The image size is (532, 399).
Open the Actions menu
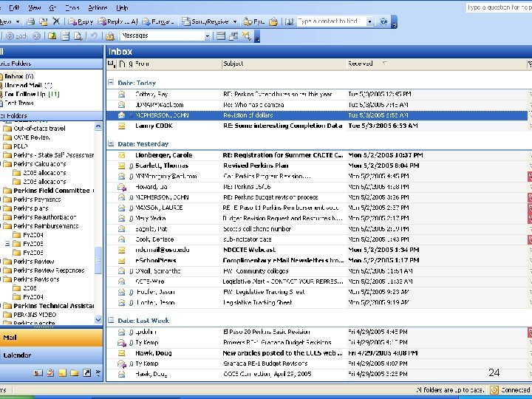[x=98, y=7]
